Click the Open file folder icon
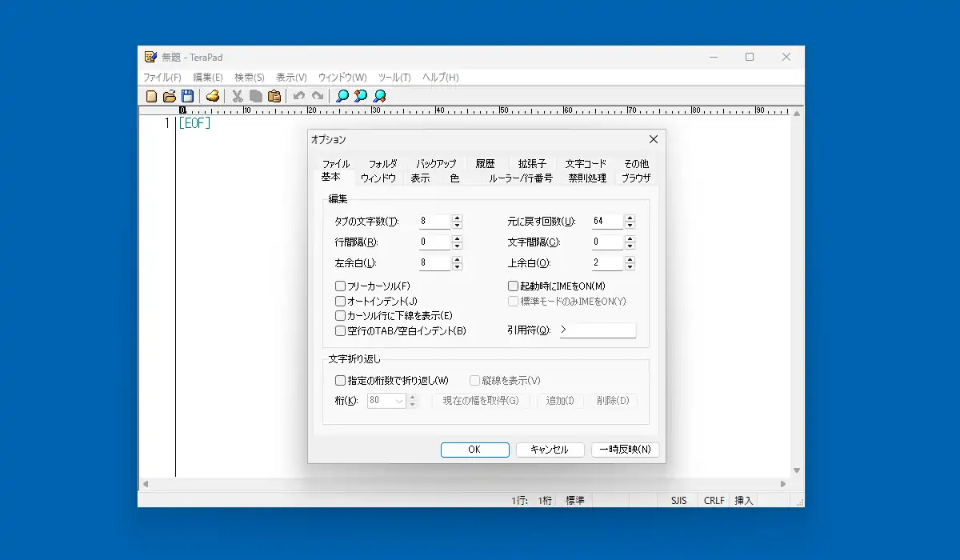The height and width of the screenshot is (560, 960). click(x=169, y=96)
